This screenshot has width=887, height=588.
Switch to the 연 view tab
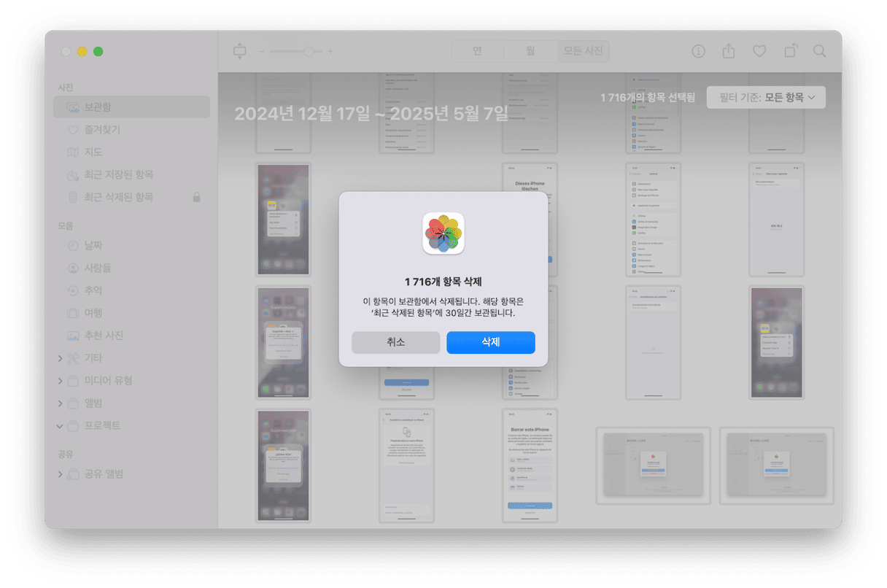click(x=477, y=51)
